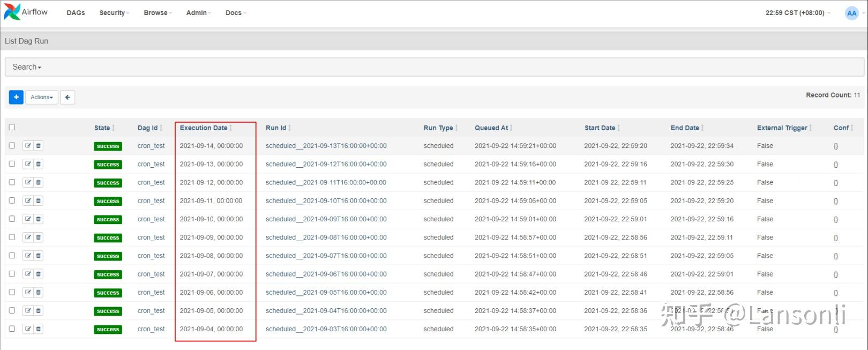Click End Date 2021-09-22, 22:59:34 cell
The image size is (868, 350).
click(702, 146)
